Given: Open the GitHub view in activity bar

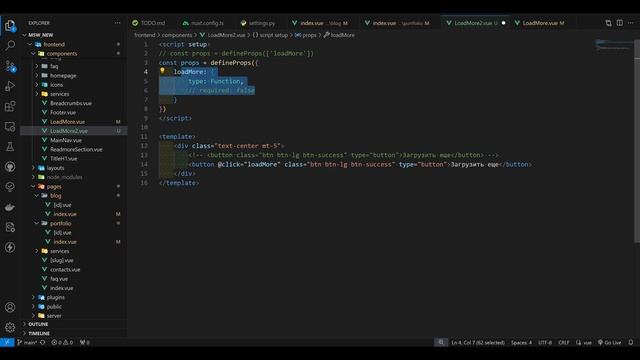Looking at the screenshot, I should [x=10, y=167].
